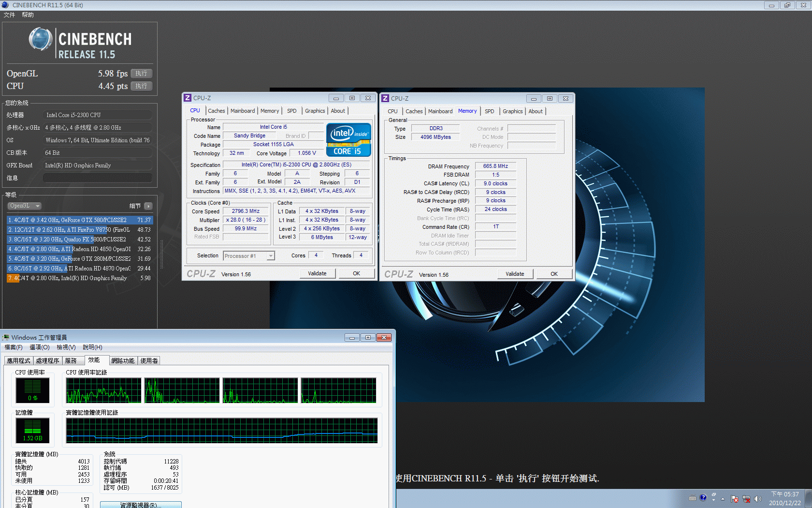This screenshot has width=812, height=508.
Task: Switch to SPD tab in right CPU-Z
Action: click(490, 111)
